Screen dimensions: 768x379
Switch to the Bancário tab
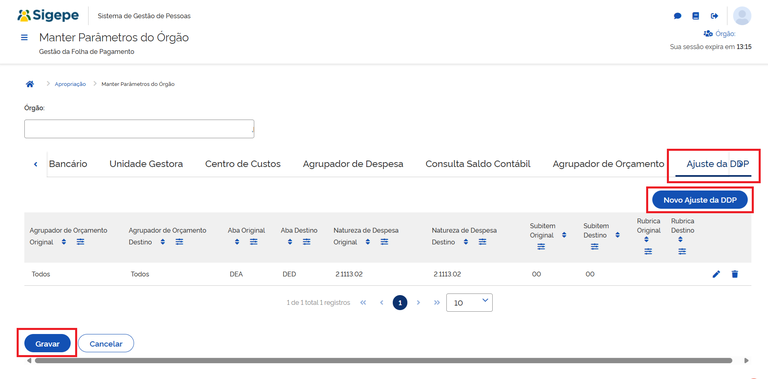pyautogui.click(x=68, y=164)
